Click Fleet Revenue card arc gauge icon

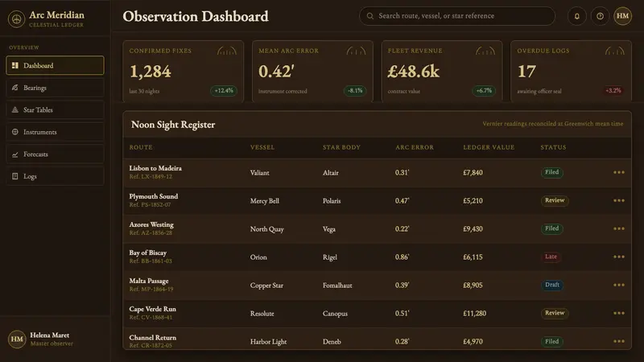[485, 51]
